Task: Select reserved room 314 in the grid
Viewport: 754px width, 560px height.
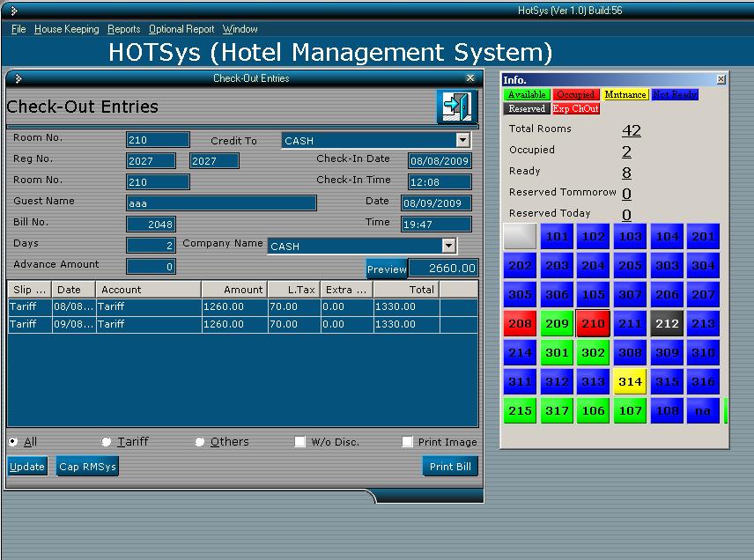Action: click(629, 381)
